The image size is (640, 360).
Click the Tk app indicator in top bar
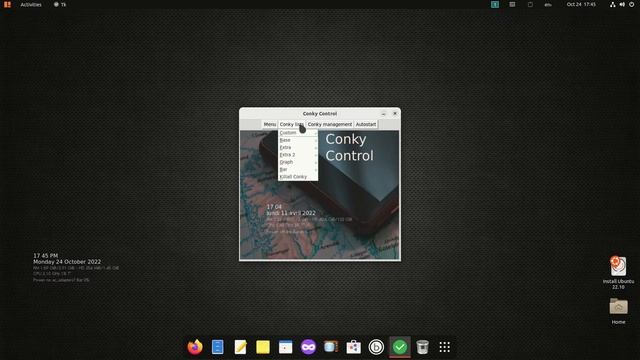coord(60,4)
